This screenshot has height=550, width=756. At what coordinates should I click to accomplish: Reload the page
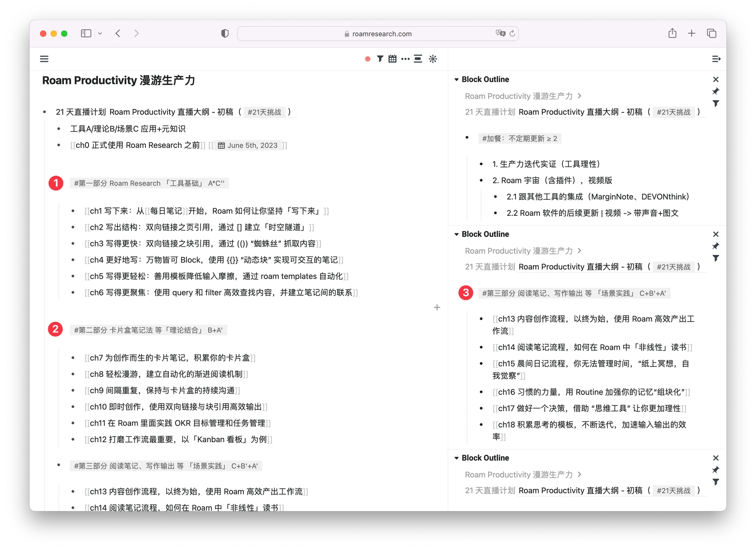(x=512, y=33)
